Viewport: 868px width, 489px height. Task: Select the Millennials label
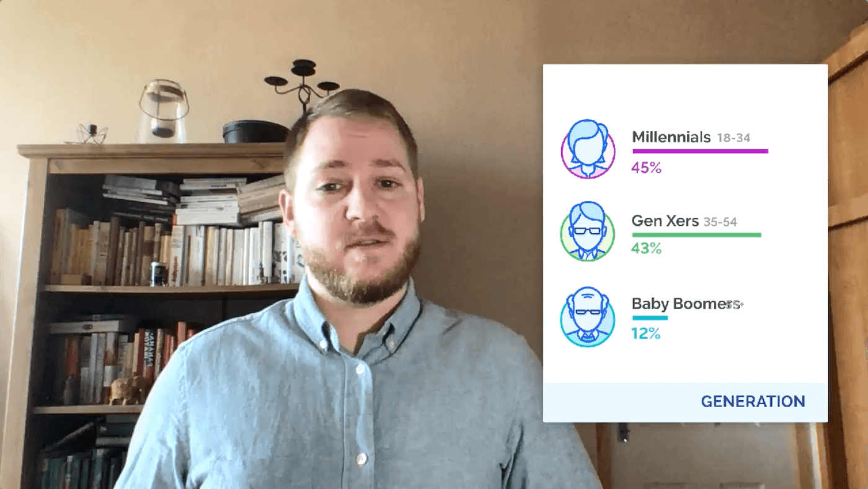[x=671, y=137]
